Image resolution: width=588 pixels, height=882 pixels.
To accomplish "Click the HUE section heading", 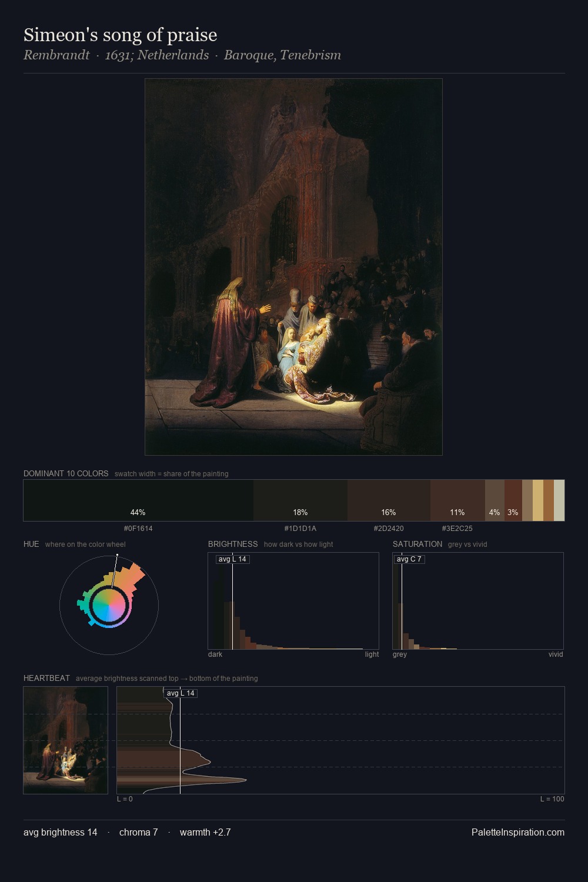I will (31, 544).
